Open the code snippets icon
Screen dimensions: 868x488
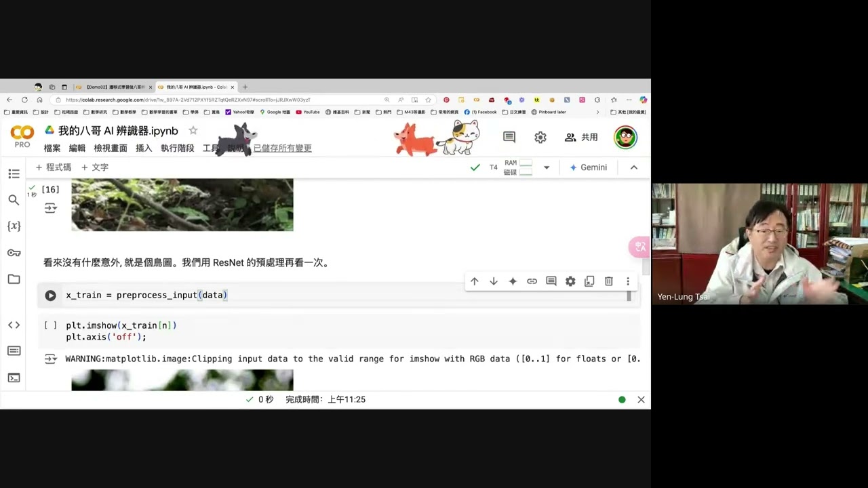point(14,325)
